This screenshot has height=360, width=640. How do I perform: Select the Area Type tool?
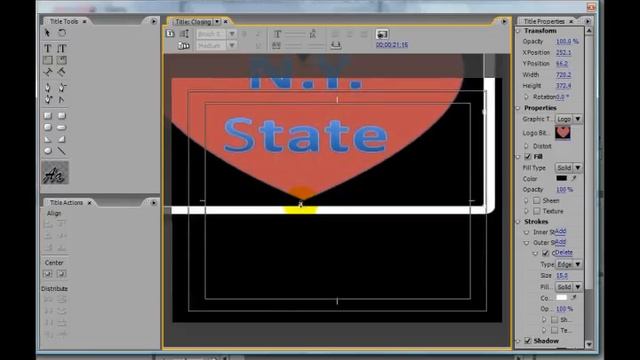coord(47,60)
